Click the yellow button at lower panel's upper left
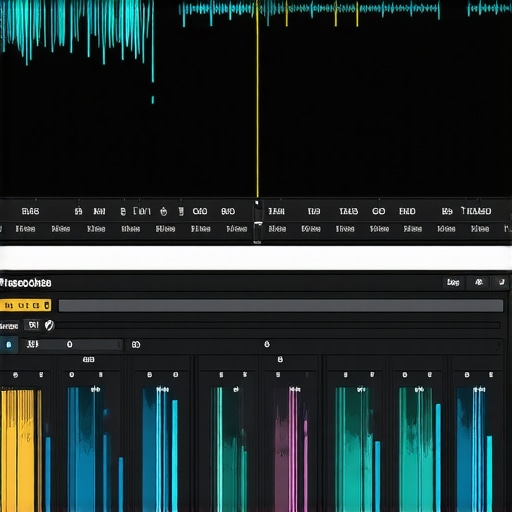Image resolution: width=512 pixels, height=512 pixels. click(26, 305)
